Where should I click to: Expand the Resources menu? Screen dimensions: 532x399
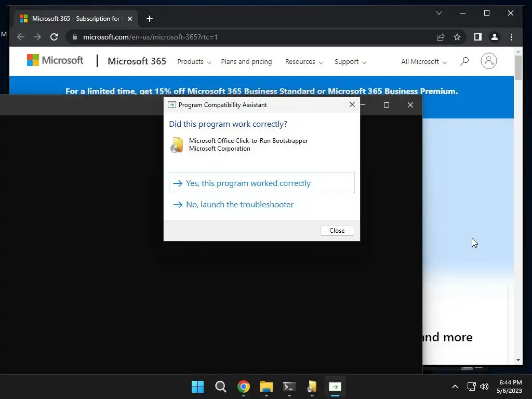pyautogui.click(x=304, y=62)
